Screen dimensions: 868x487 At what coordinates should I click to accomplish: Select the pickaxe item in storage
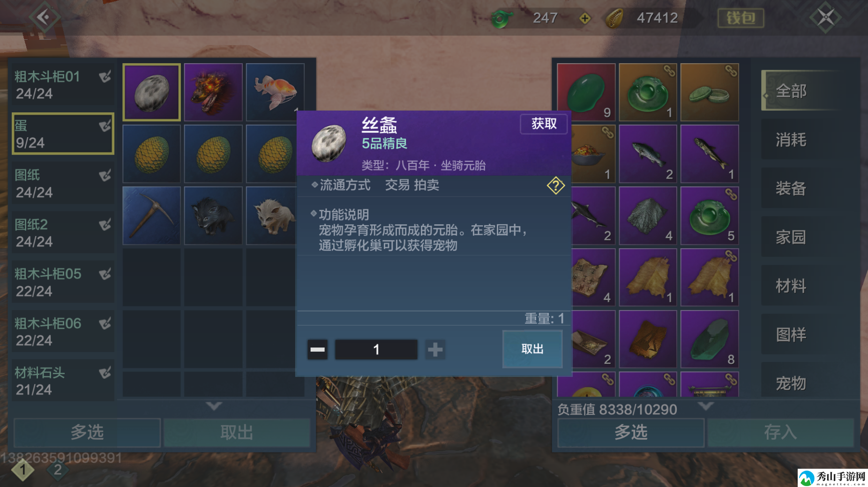click(151, 215)
